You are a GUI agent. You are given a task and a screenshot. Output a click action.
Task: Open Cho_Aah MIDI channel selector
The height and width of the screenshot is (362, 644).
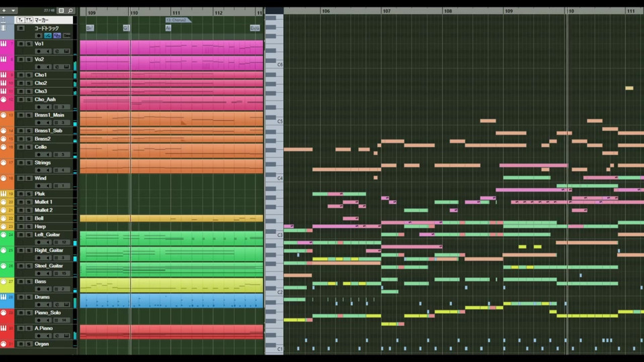point(61,107)
